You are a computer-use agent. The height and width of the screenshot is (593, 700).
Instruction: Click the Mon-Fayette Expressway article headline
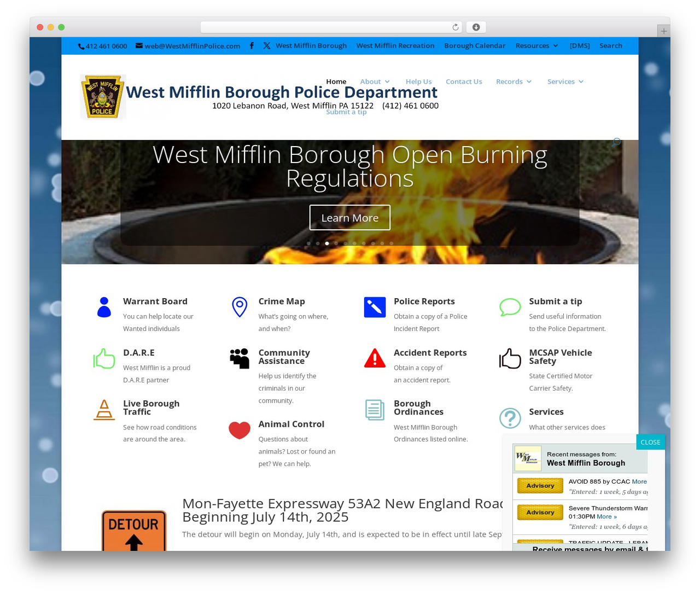click(343, 510)
